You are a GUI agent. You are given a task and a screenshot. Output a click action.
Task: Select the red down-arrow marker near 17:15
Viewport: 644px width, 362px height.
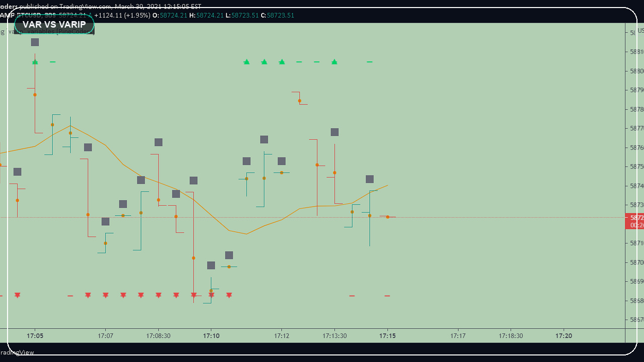pos(387,296)
